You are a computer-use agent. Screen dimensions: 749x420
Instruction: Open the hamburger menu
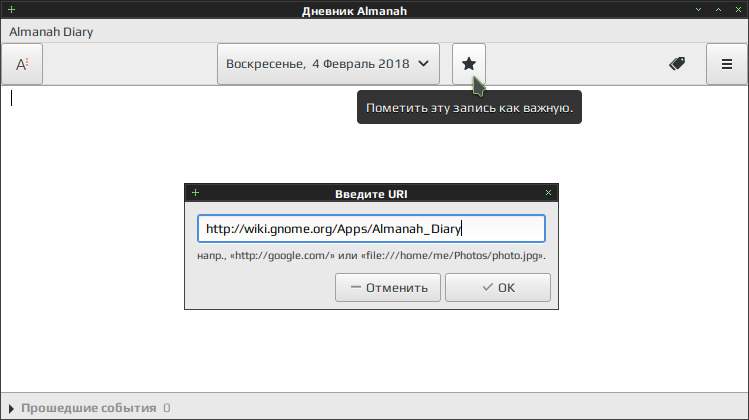pyautogui.click(x=727, y=64)
